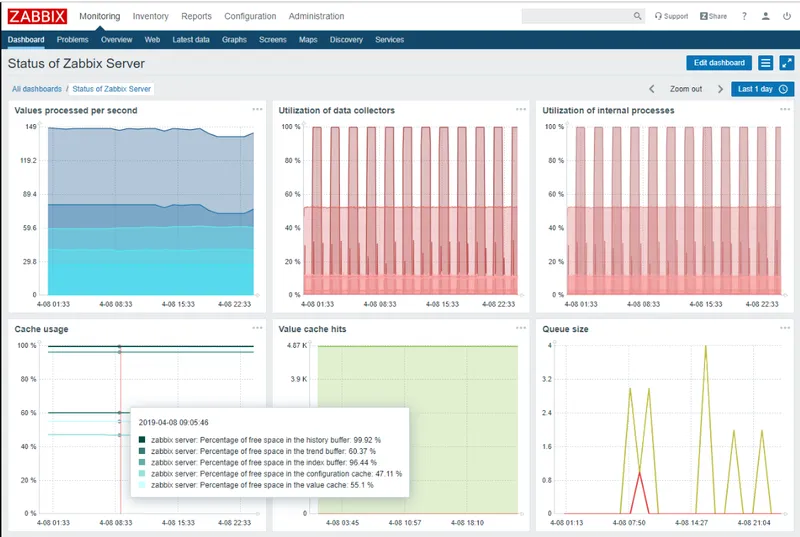This screenshot has width=800, height=537.
Task: Switch to the Dashboard tab
Action: tap(26, 40)
